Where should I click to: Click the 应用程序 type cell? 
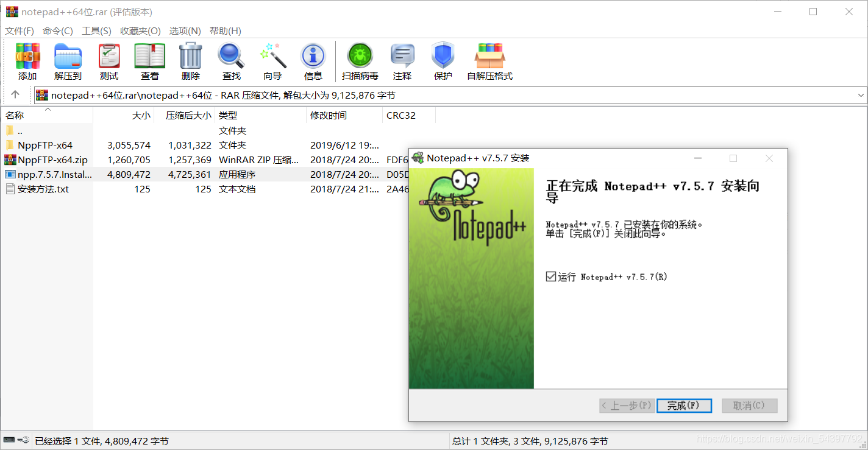237,174
